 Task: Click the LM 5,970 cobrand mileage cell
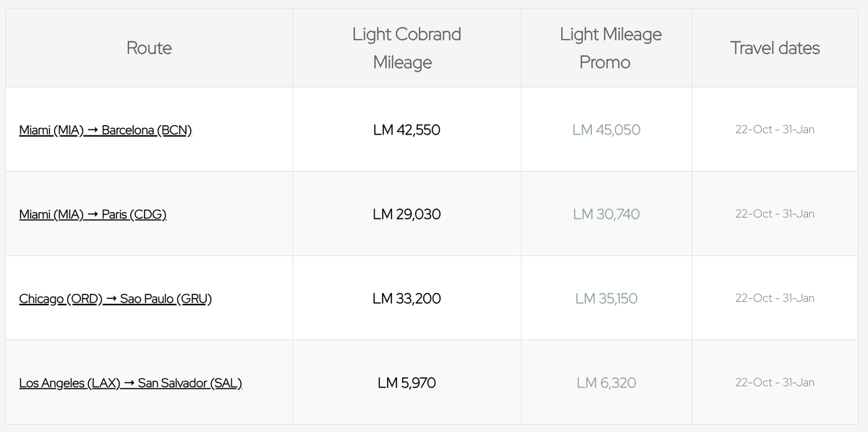pos(407,383)
